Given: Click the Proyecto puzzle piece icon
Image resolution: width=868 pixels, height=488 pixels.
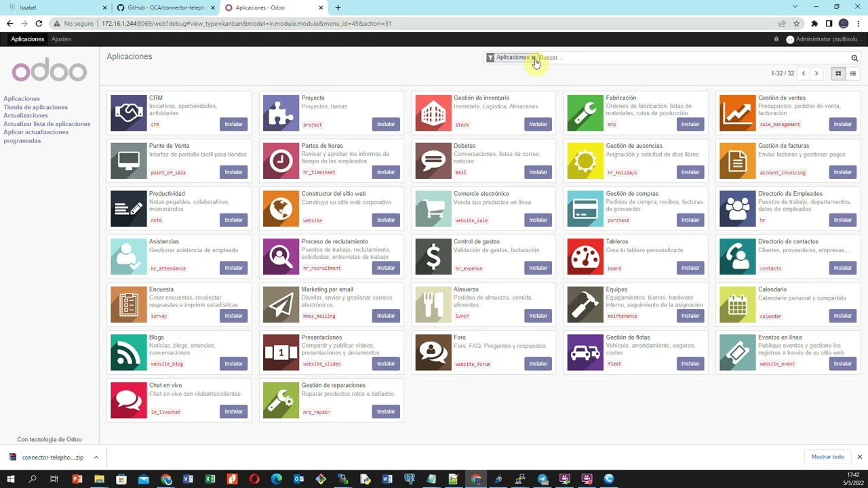Looking at the screenshot, I should click(x=281, y=113).
